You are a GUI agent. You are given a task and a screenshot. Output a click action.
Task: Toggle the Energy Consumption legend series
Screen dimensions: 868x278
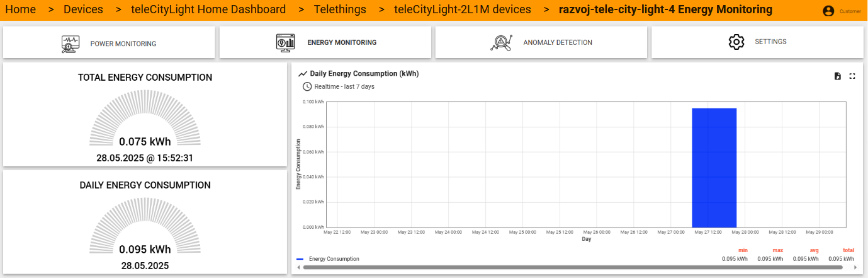[334, 259]
